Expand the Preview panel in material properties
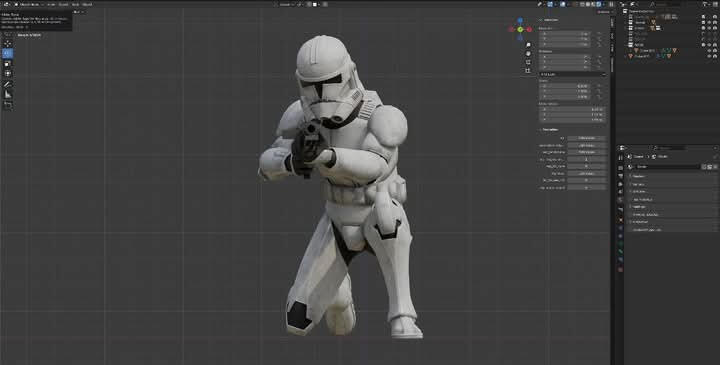Screen dimensions: 720x365 coord(639,176)
